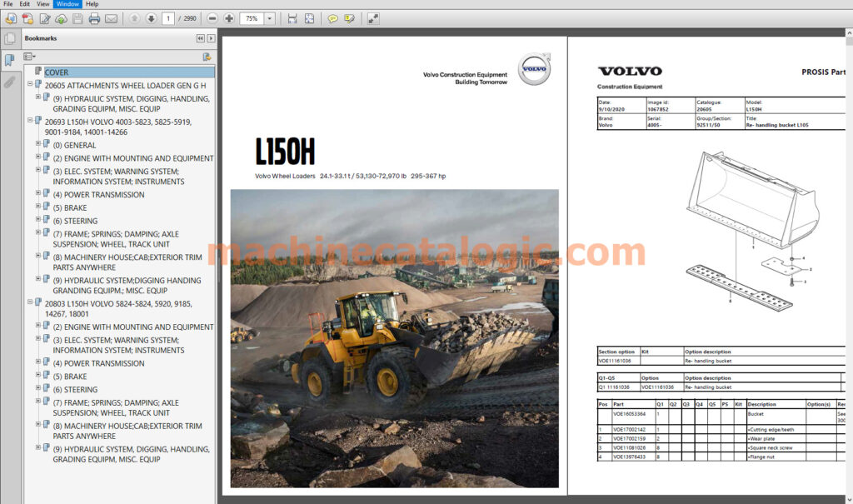Expand the first (4) POWER TRANSMISSION bookmark
The image size is (853, 504).
(37, 194)
